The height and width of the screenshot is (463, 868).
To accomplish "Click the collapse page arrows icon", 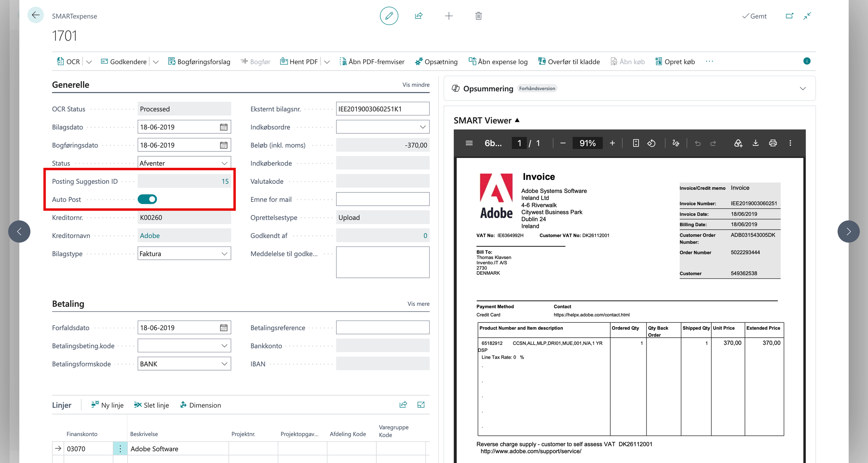I will pos(807,16).
